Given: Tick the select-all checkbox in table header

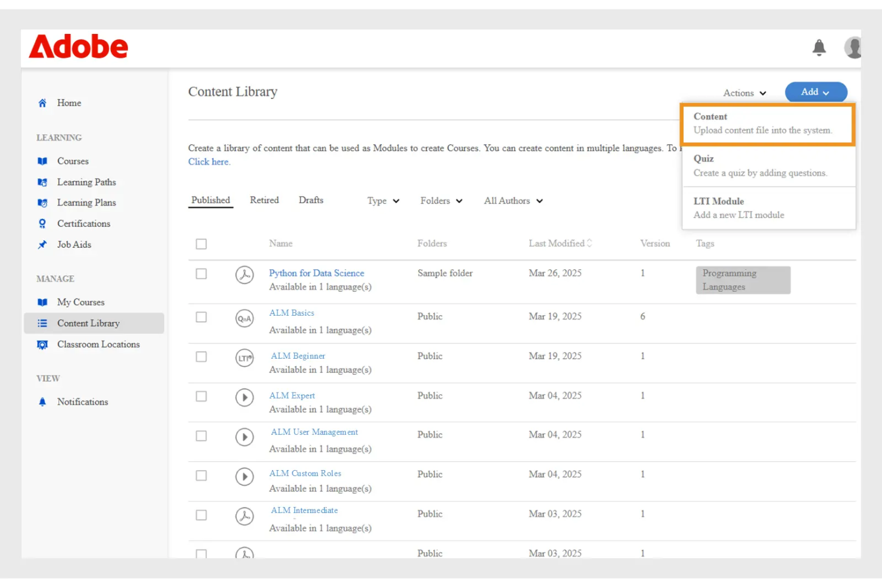Looking at the screenshot, I should coord(201,244).
